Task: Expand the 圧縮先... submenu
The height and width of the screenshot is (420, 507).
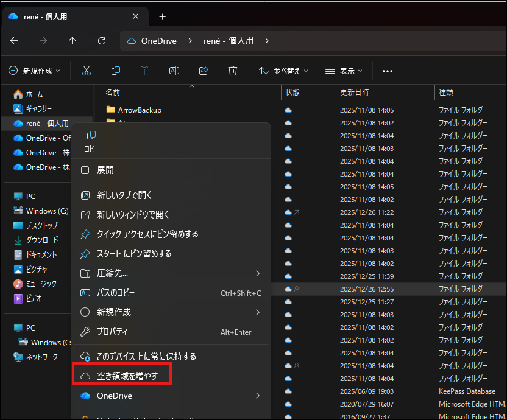Action: 258,273
